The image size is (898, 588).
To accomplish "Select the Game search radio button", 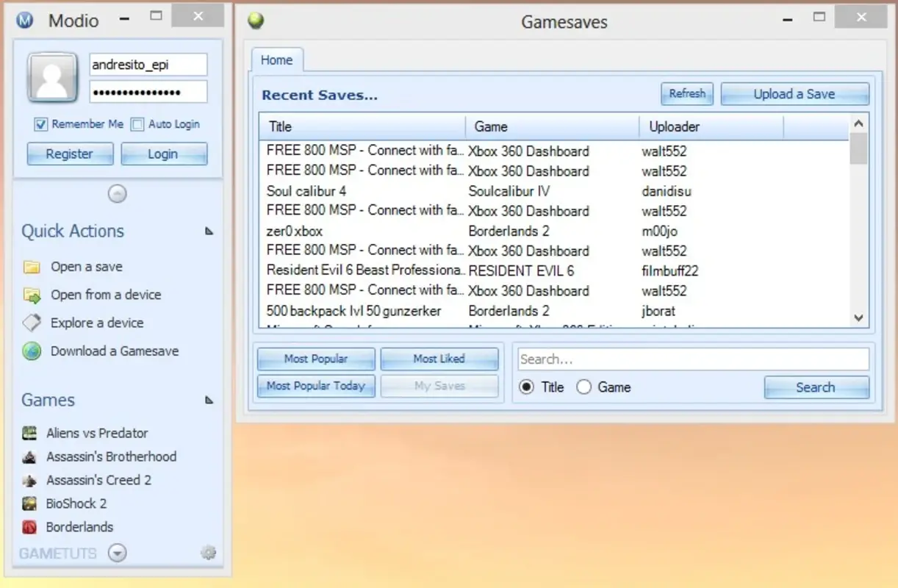I will point(584,387).
